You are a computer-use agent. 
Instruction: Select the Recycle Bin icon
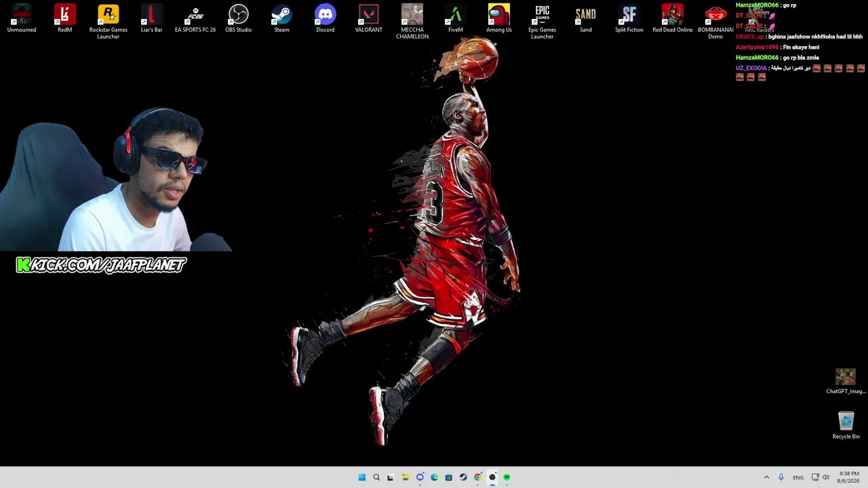click(846, 426)
